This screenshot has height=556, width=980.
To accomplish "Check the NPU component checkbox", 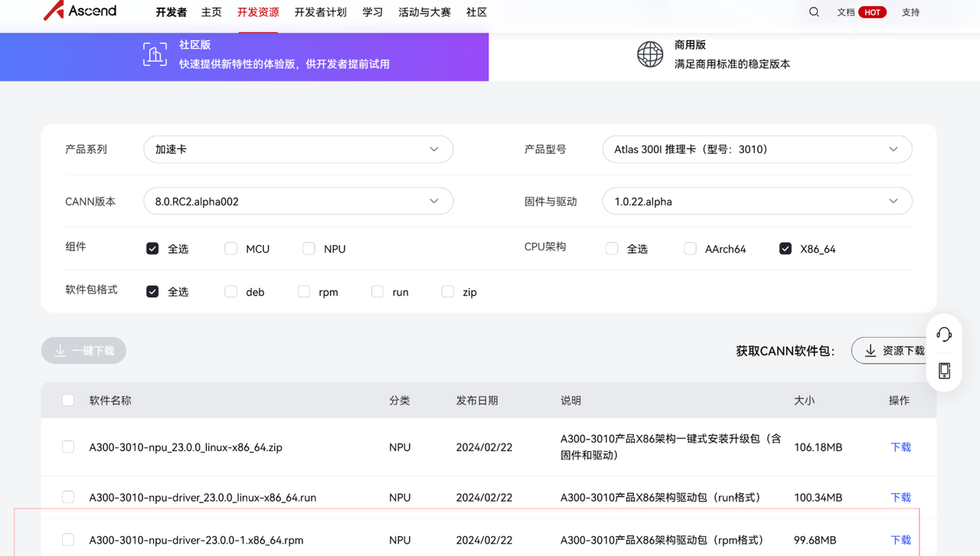I will click(x=309, y=249).
